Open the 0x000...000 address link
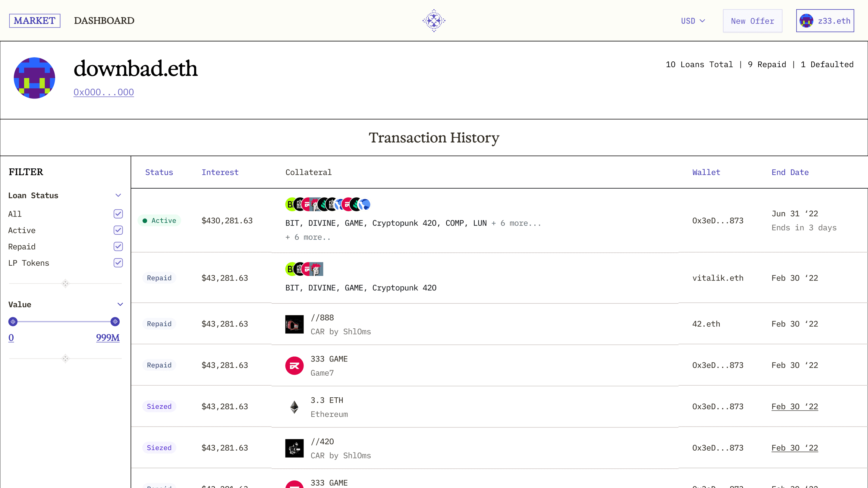868x488 pixels. click(103, 92)
